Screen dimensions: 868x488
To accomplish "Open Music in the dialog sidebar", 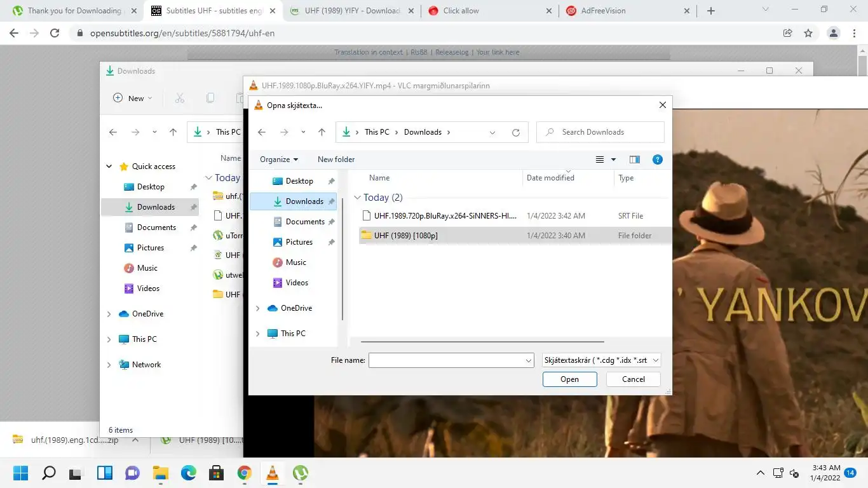I will point(295,262).
